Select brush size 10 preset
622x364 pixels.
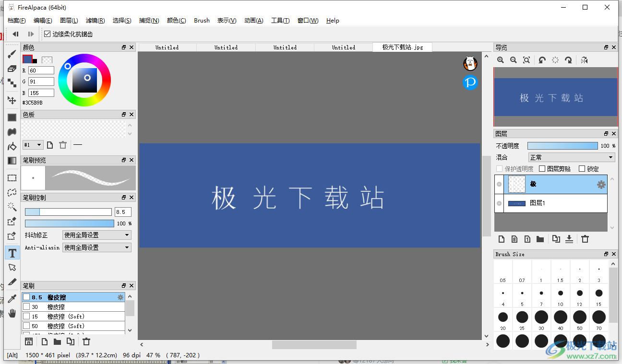tap(560, 295)
